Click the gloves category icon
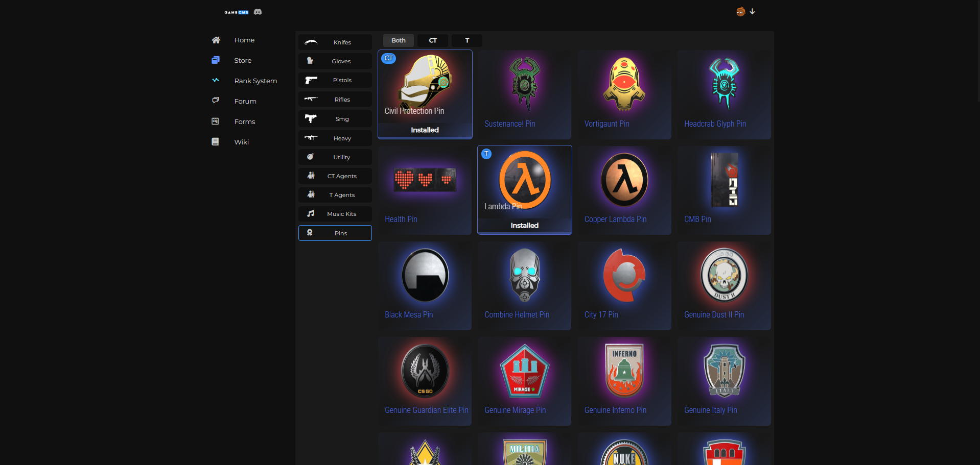This screenshot has width=980, height=465. pos(310,61)
